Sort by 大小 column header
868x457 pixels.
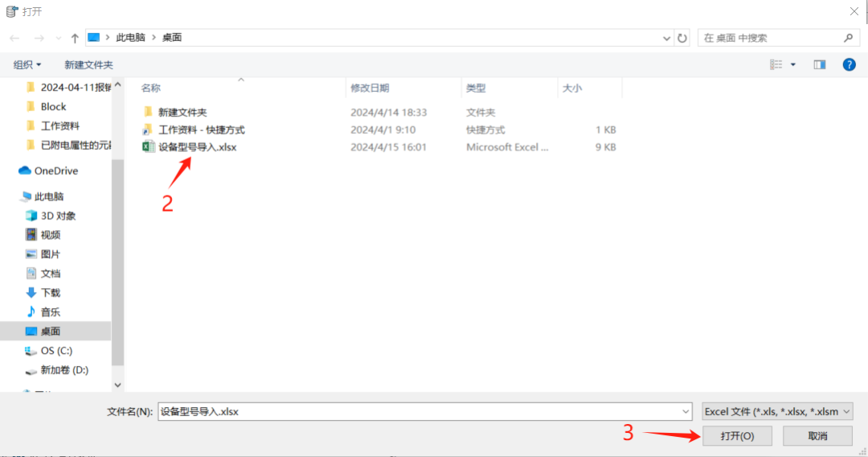[572, 88]
